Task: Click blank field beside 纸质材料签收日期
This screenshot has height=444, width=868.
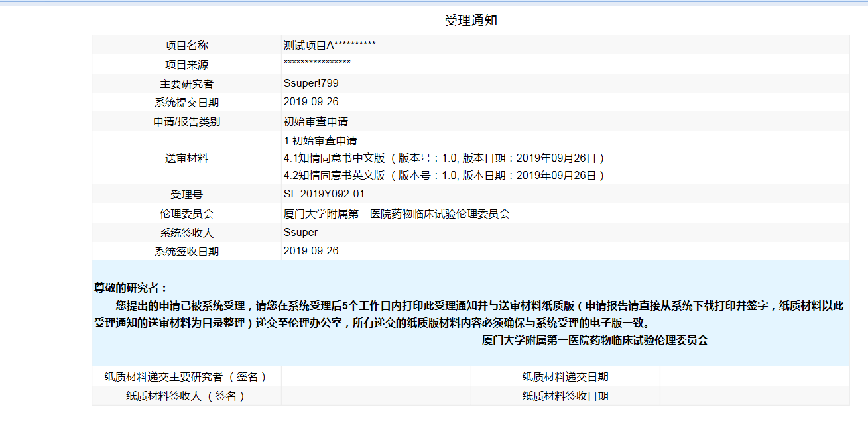Action: (754, 396)
